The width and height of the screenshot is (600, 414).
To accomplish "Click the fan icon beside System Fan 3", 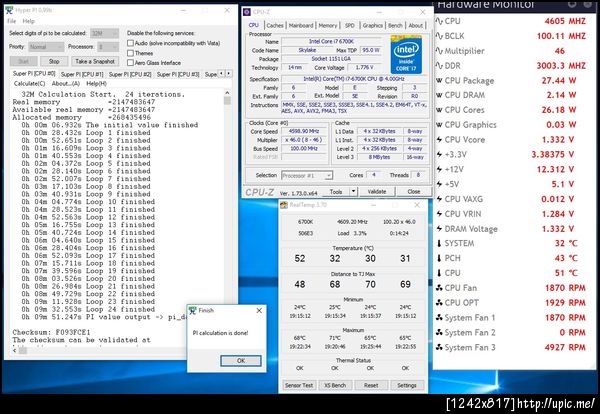I will coord(439,347).
